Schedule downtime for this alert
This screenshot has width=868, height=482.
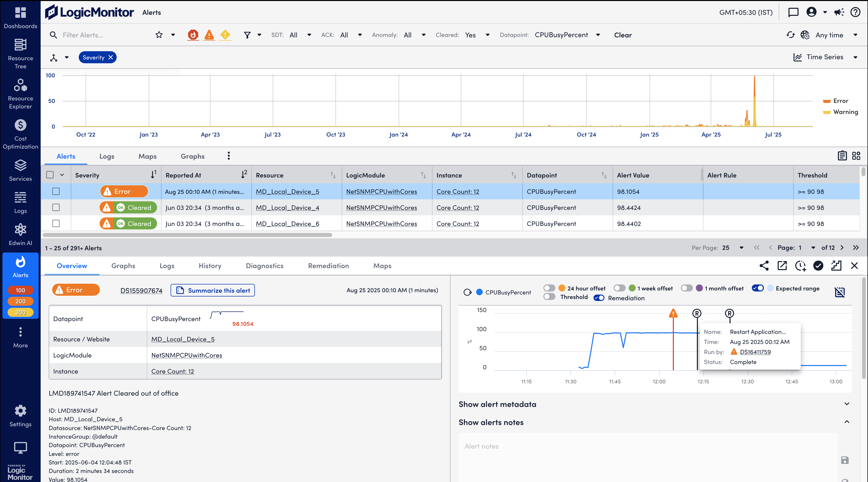(800, 266)
